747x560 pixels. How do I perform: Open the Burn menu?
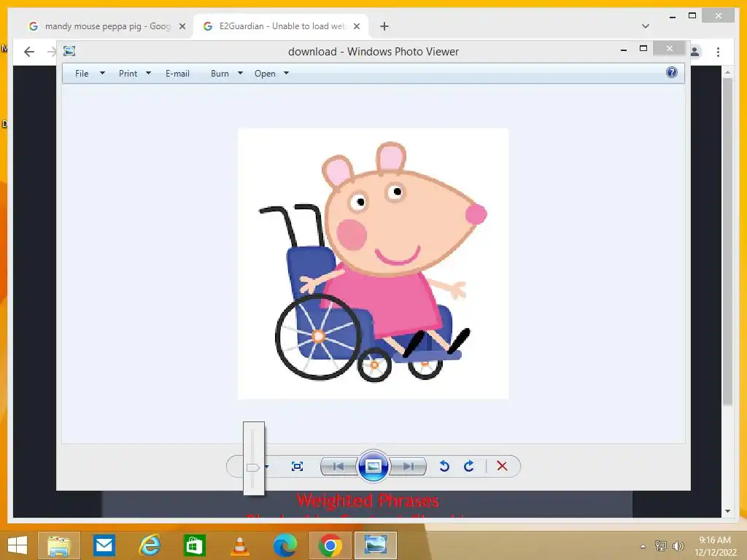[220, 74]
